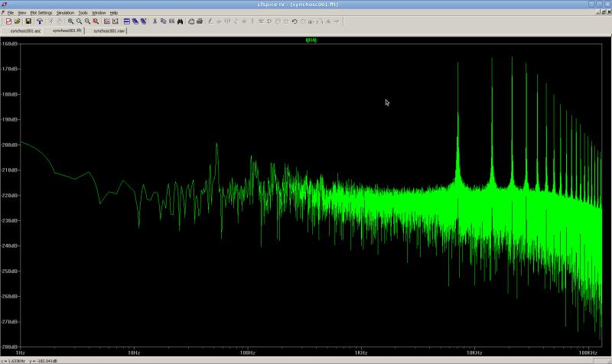Image resolution: width=612 pixels, height=364 pixels.
Task: Open Control Panel via the hammer icon
Action: pos(39,21)
